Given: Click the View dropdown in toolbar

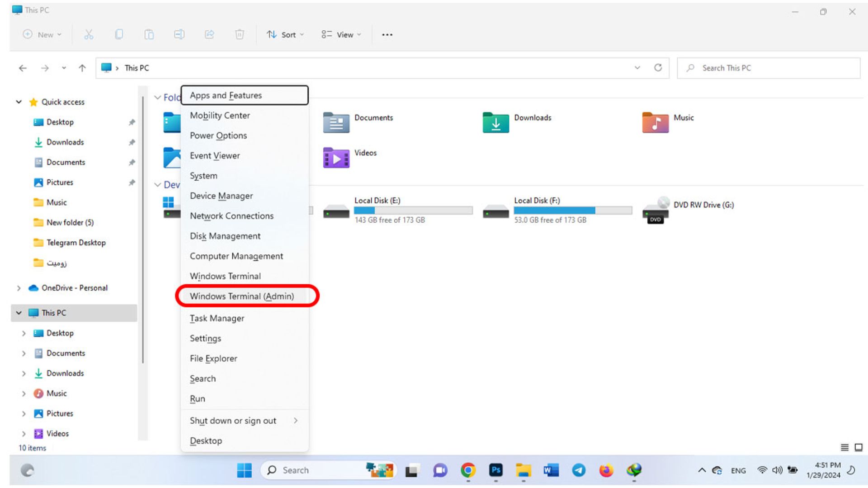Looking at the screenshot, I should [x=342, y=34].
